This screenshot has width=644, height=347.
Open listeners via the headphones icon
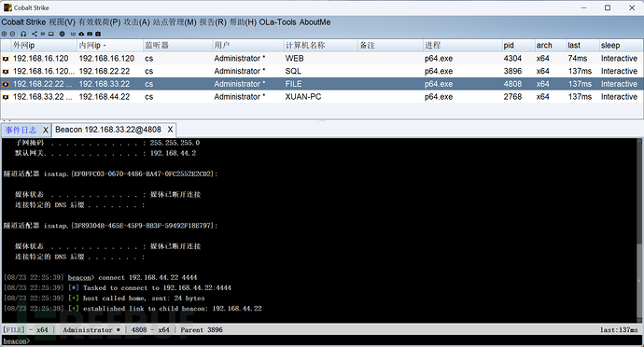tap(23, 34)
